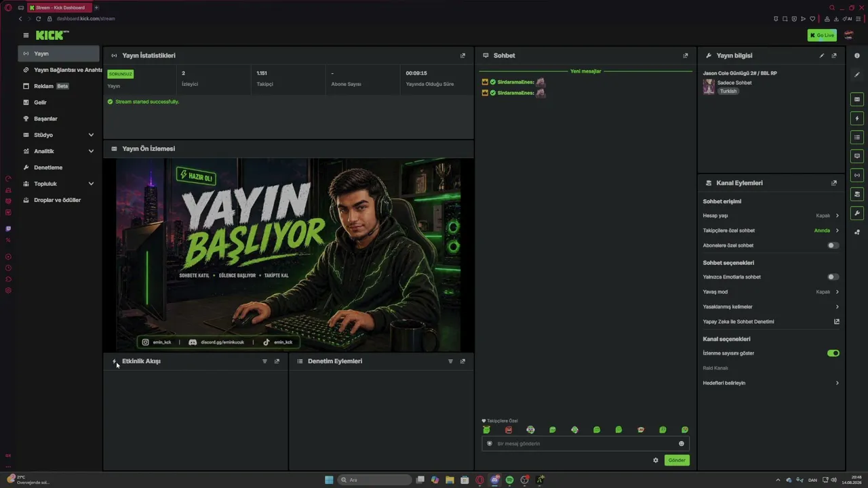Filter the Denetim Eylemleri list

450,361
